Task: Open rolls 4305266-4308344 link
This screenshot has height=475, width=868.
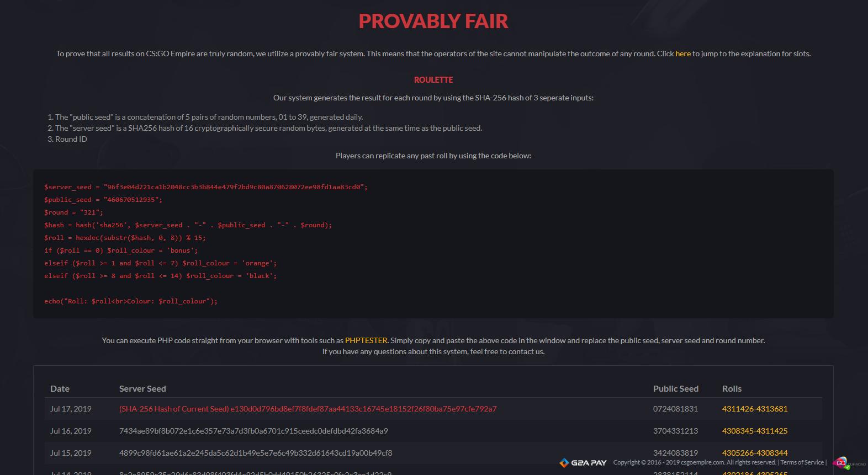Action: pos(755,453)
